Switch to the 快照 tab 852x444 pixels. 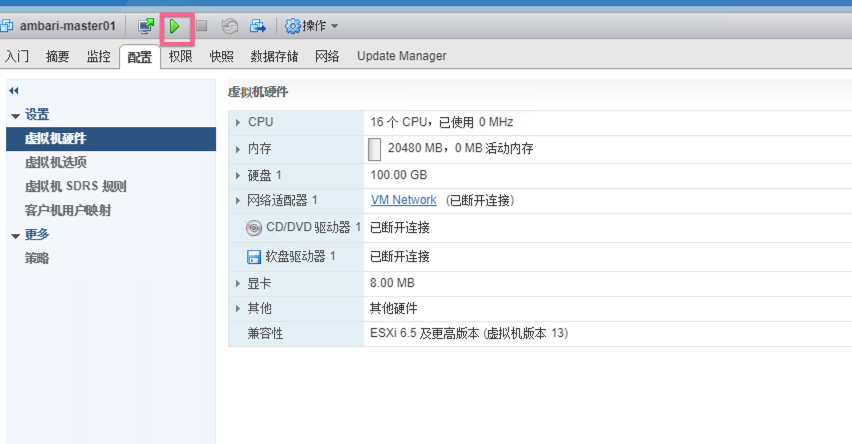tap(221, 57)
